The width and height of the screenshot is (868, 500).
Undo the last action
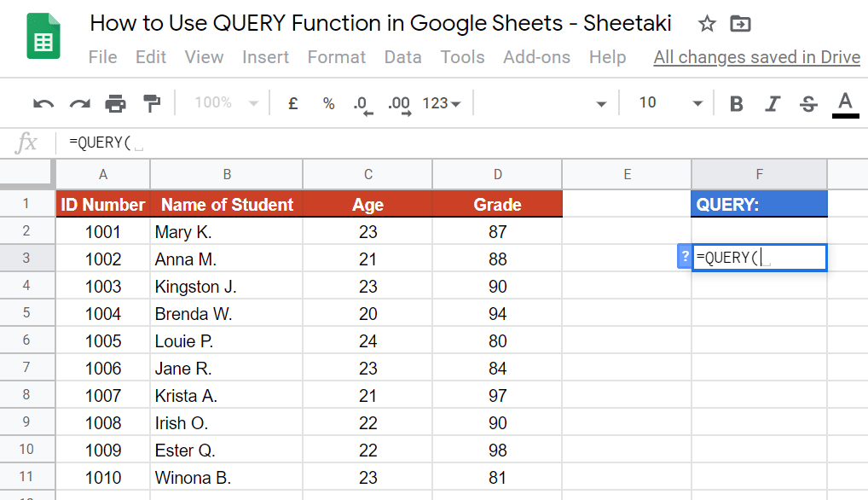click(x=43, y=103)
